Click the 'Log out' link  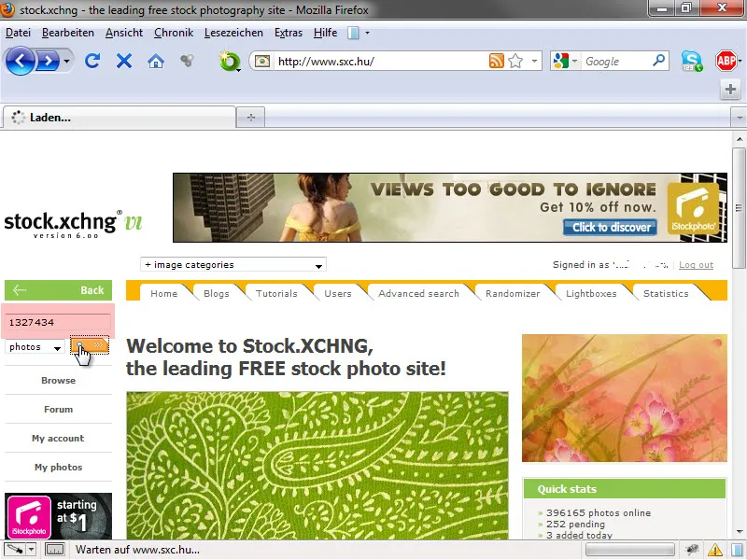[x=696, y=265]
